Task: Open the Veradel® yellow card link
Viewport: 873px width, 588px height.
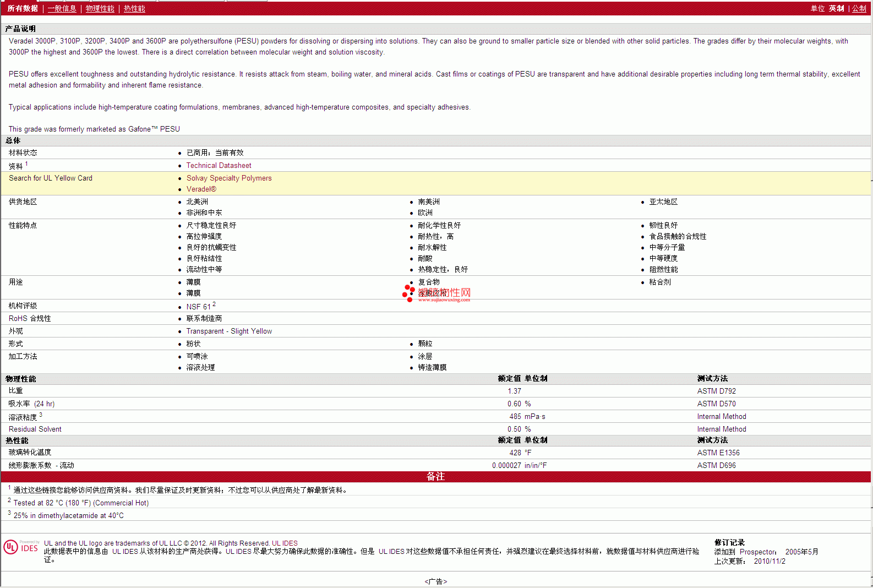Action: tap(201, 189)
